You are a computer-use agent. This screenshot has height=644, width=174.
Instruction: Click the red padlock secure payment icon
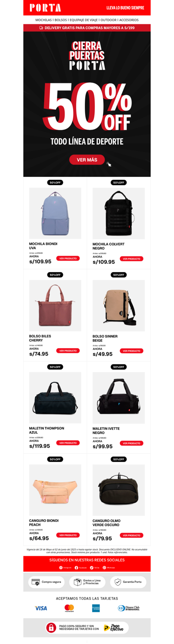coord(51,627)
